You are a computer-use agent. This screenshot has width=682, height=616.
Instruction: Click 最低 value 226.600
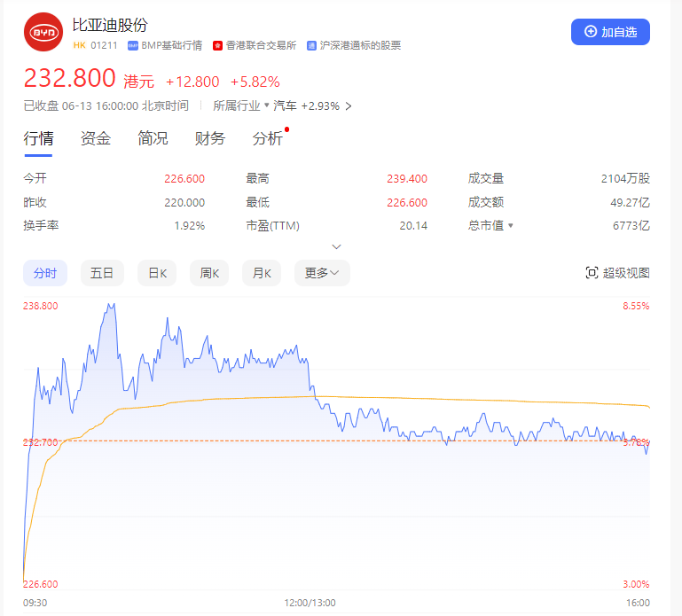(x=407, y=203)
